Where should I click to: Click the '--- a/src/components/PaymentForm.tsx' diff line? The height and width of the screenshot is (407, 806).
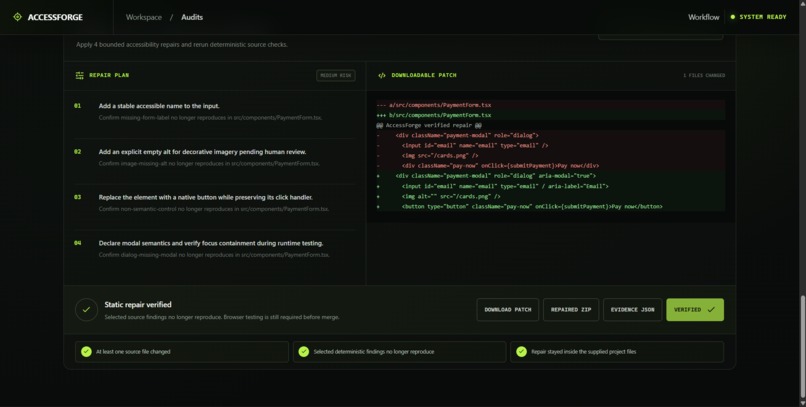click(x=551, y=105)
